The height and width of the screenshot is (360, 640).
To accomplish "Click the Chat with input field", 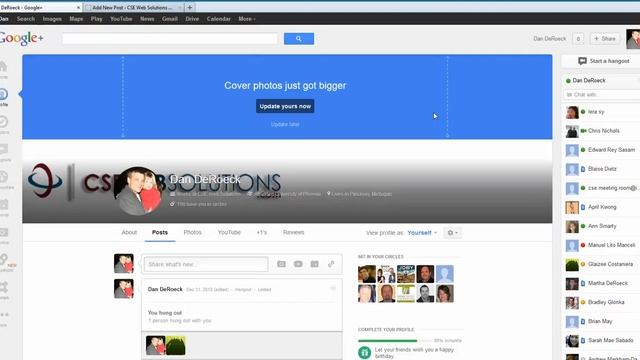I will (602, 95).
